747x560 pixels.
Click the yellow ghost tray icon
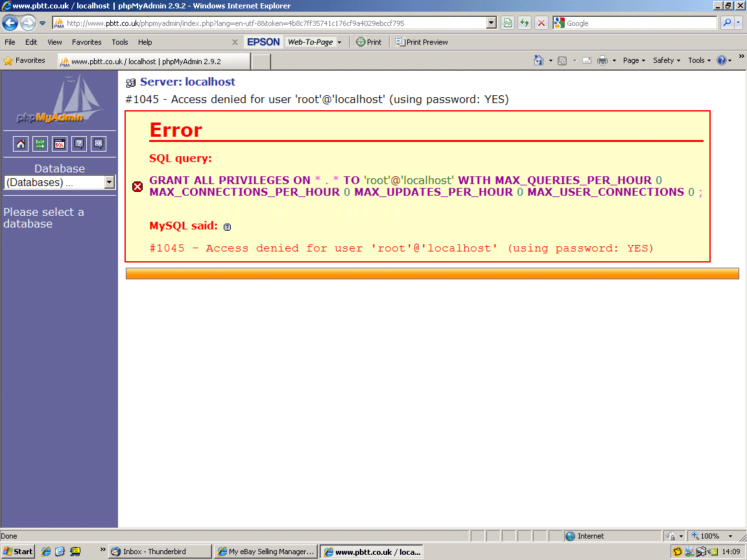677,552
